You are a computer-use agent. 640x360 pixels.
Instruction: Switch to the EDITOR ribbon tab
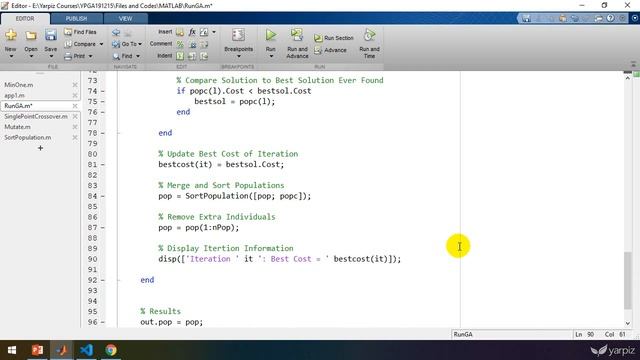(x=25, y=19)
